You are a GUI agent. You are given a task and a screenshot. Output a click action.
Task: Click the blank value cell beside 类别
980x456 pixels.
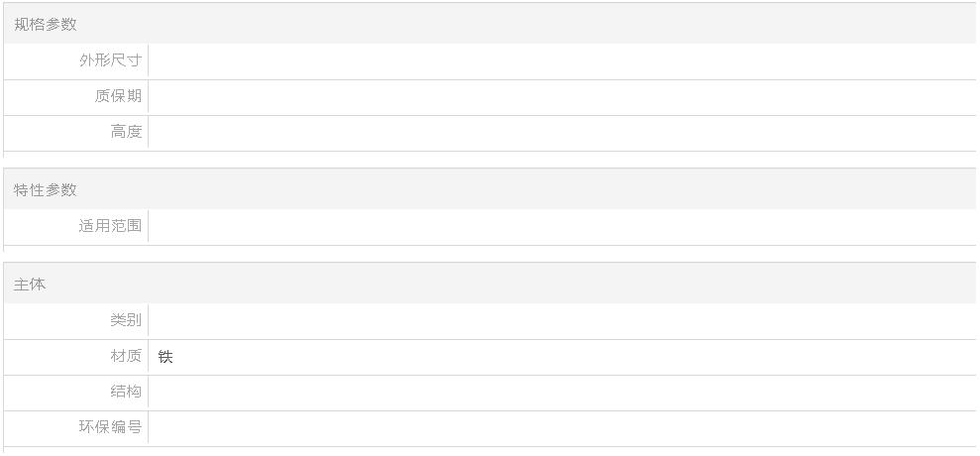pos(562,320)
